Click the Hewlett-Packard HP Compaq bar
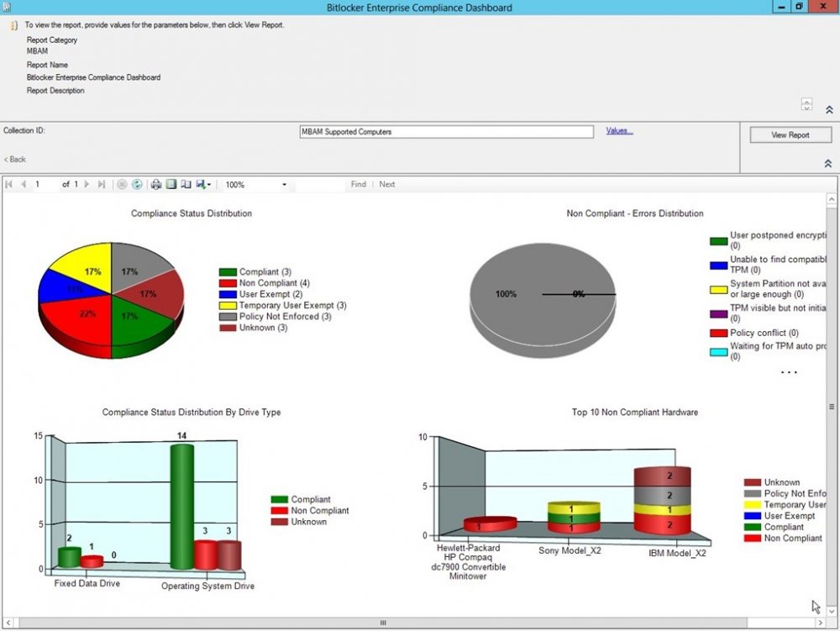The image size is (840, 631). click(x=491, y=524)
